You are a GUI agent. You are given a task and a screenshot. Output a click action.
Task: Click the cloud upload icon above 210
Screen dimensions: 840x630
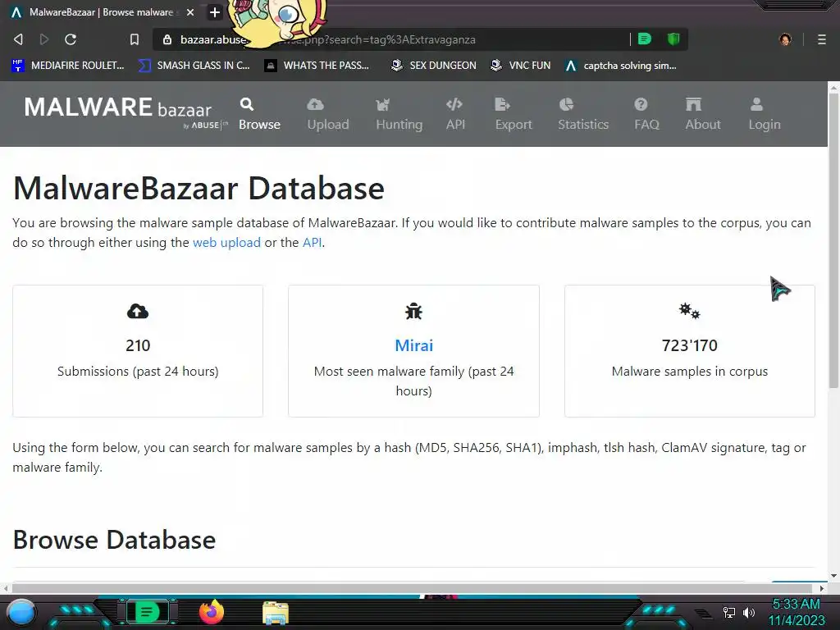(138, 311)
